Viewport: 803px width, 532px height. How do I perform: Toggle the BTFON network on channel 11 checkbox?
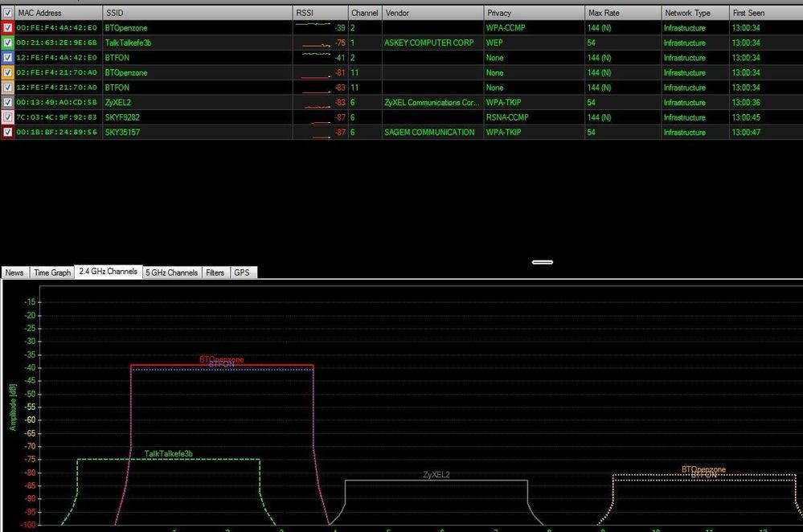(x=8, y=87)
